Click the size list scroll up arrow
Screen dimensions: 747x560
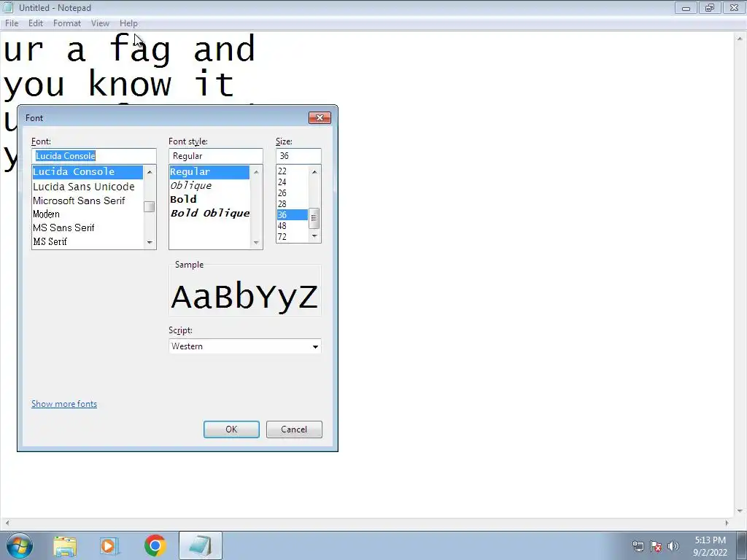(314, 171)
